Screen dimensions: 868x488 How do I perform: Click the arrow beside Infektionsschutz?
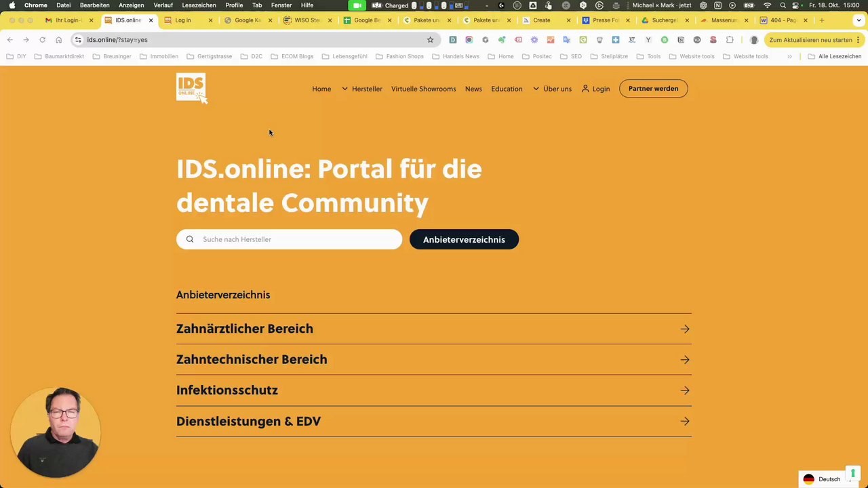pos(685,390)
